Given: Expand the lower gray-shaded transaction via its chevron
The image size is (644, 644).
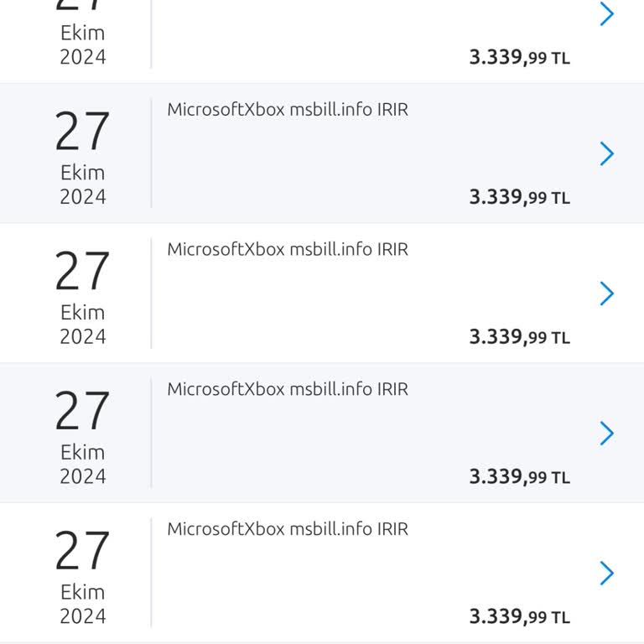Looking at the screenshot, I should point(607,434).
